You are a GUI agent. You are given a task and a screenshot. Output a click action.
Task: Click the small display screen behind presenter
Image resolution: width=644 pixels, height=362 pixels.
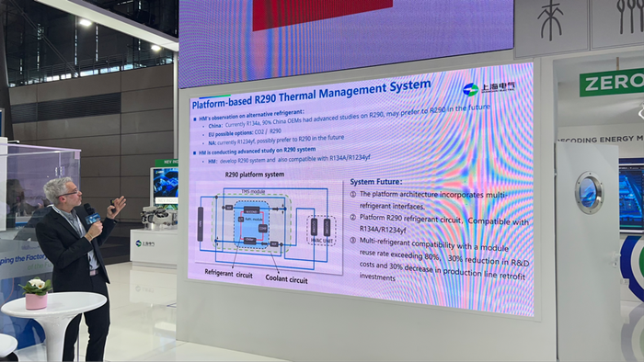[165, 186]
